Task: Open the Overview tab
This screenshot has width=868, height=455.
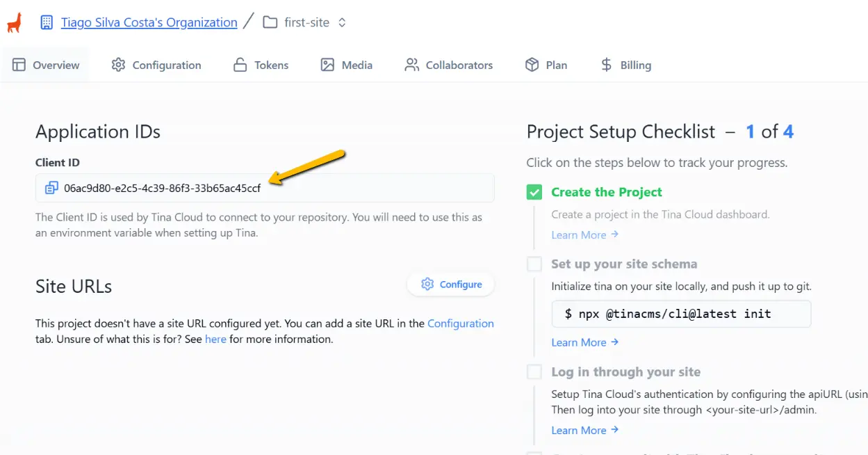Action: [x=46, y=65]
